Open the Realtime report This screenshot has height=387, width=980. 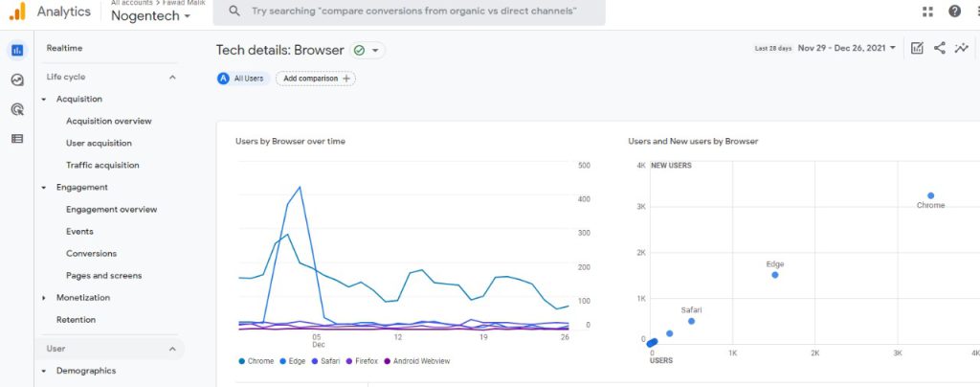[x=64, y=48]
